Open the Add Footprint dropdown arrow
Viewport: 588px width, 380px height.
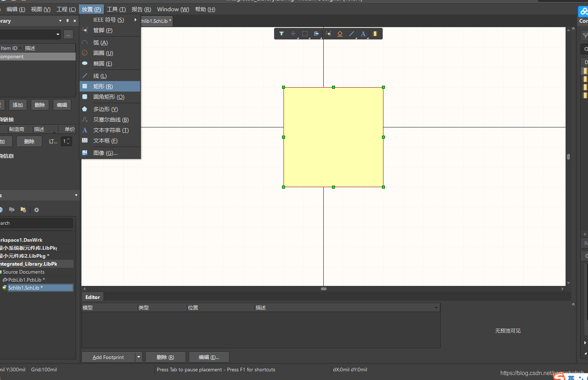click(139, 357)
